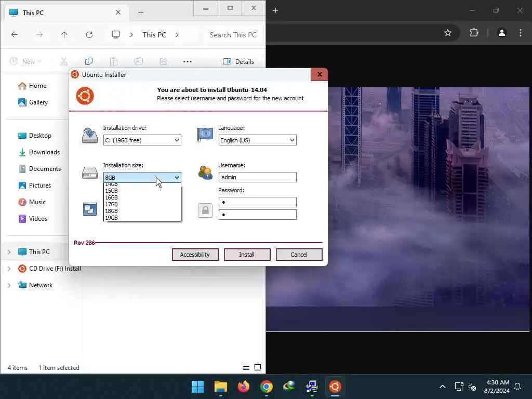
Task: Click installation size disk icon
Action: (x=89, y=172)
